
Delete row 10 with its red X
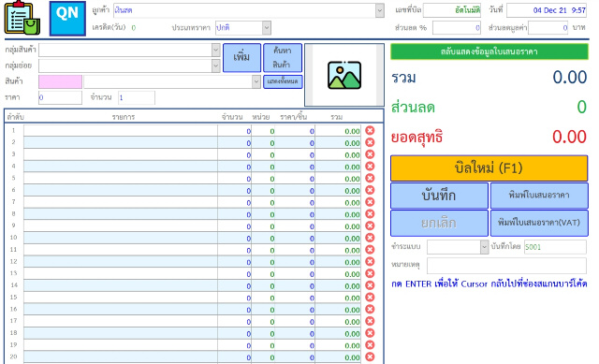[370, 238]
